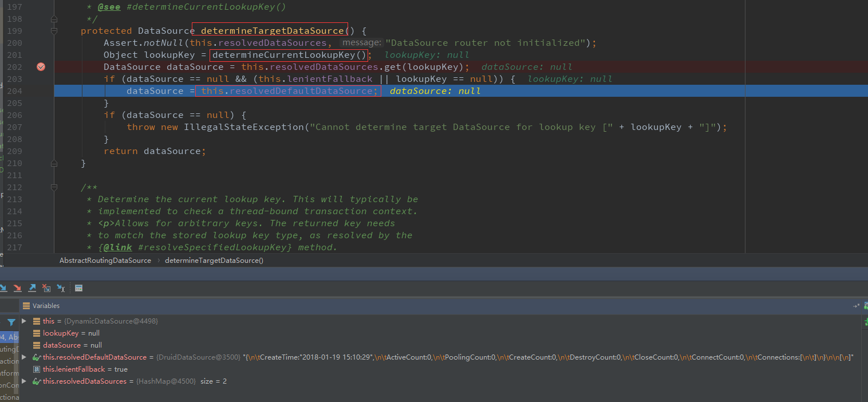
Task: Select the AbstractRoutingDataSource breadcrumb
Action: (x=105, y=261)
